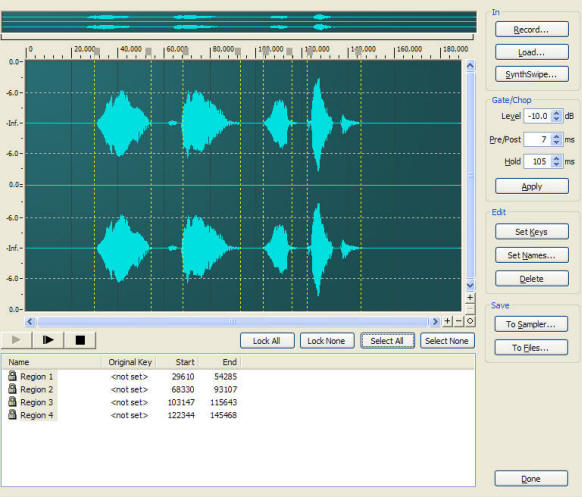Viewport: 582px width, 497px height.
Task: Open Set Names dialog
Action: 532,255
